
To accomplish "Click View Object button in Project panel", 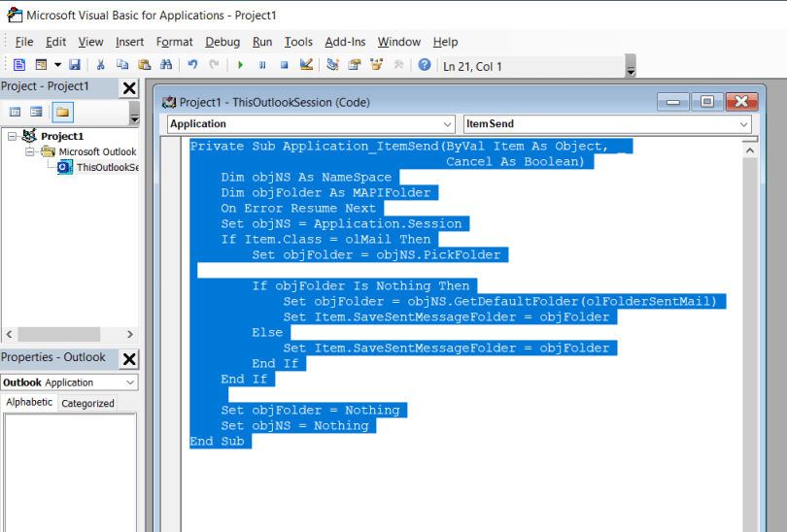I will pyautogui.click(x=36, y=112).
